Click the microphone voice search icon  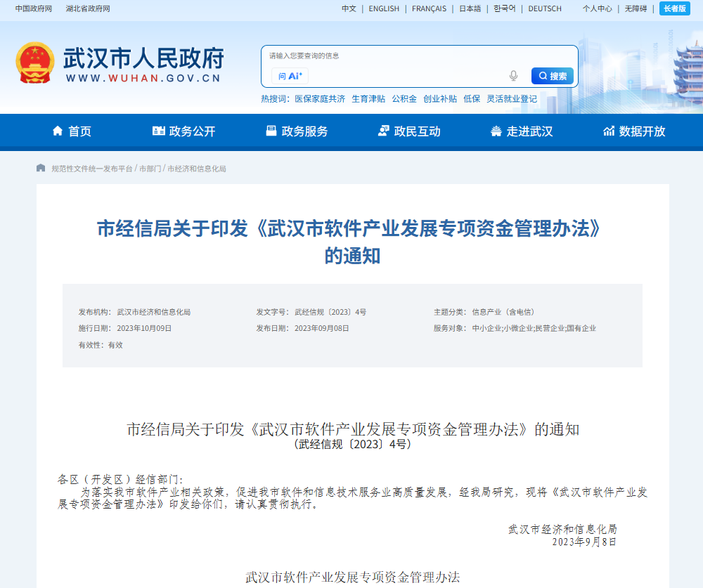coord(513,74)
